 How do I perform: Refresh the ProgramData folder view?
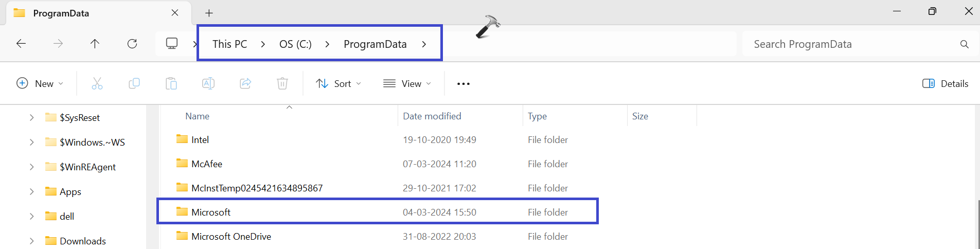pos(132,44)
